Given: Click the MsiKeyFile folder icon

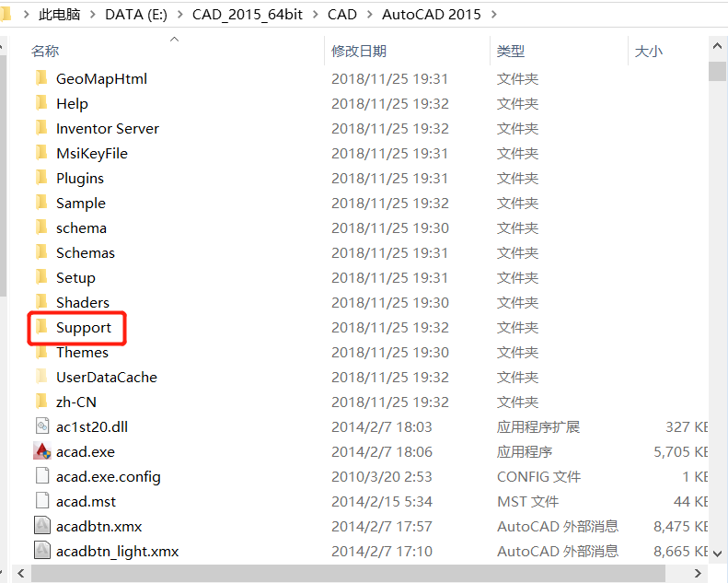Looking at the screenshot, I should click(41, 153).
